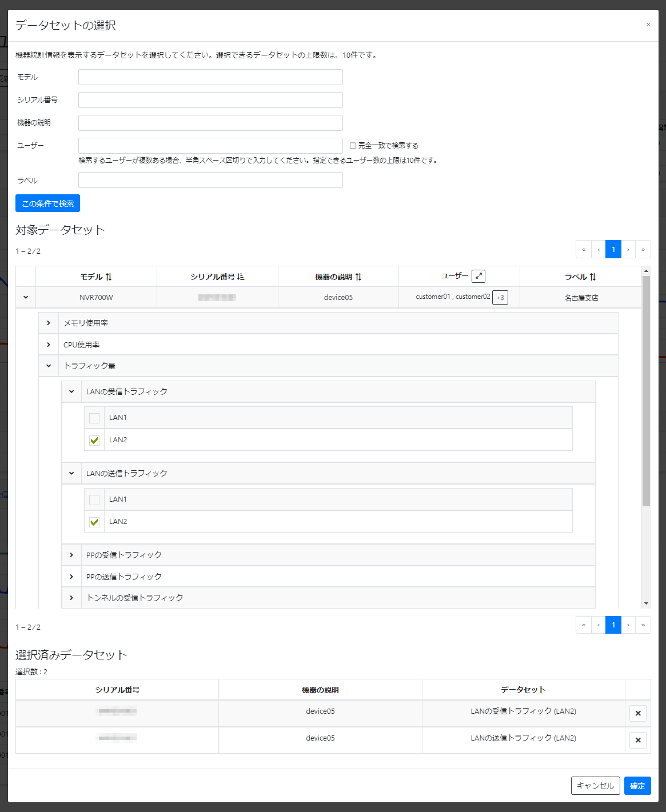Confirm selection with the 確定 button
Image resolution: width=666 pixels, height=812 pixels.
(637, 786)
